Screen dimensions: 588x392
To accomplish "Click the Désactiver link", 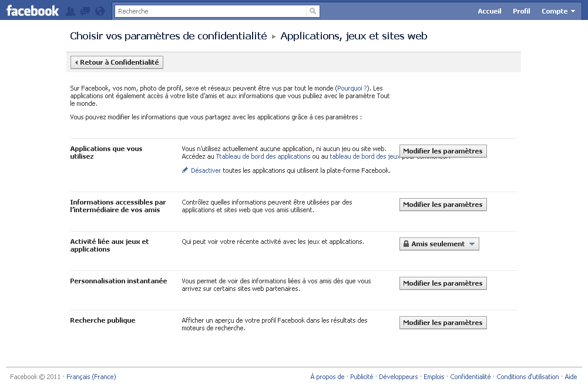I will pyautogui.click(x=206, y=170).
